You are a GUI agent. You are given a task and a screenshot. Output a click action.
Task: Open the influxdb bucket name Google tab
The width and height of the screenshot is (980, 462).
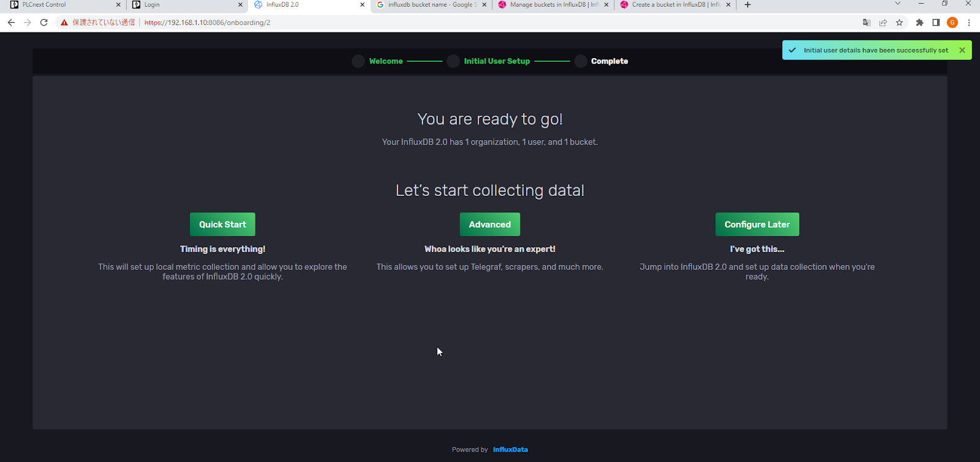coord(431,5)
